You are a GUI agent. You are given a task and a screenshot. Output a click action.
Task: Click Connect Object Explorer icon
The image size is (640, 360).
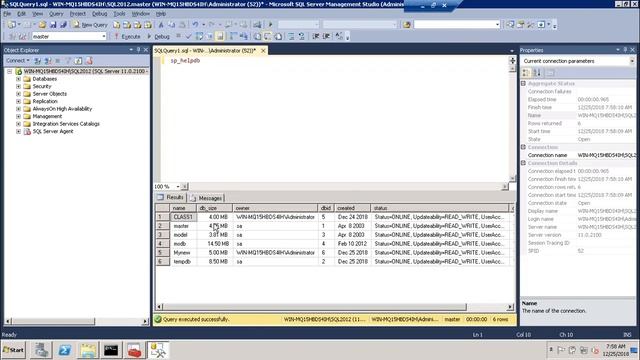(x=38, y=60)
